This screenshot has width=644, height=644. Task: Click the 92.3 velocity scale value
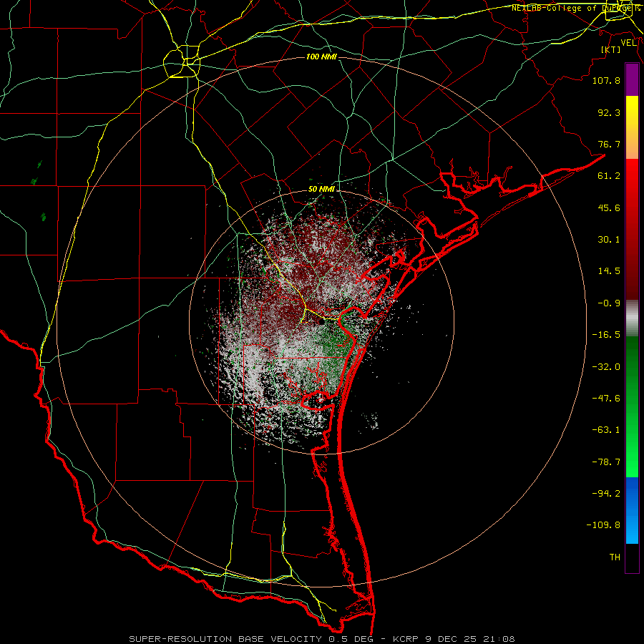click(609, 112)
